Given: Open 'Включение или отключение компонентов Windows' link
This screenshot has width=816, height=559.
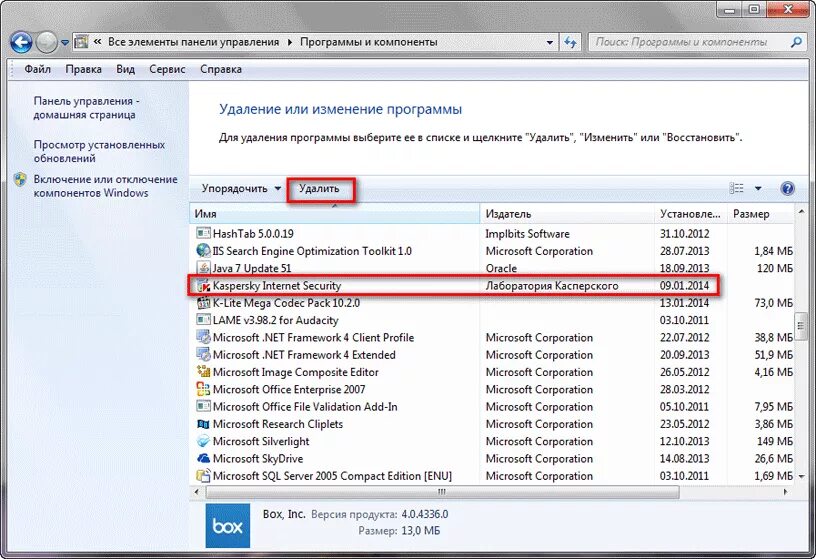Looking at the screenshot, I should coord(106,186).
